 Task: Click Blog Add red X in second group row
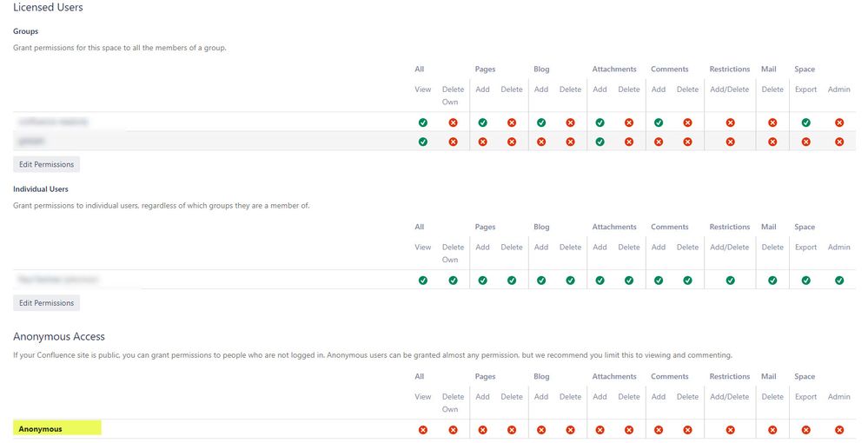click(x=541, y=142)
